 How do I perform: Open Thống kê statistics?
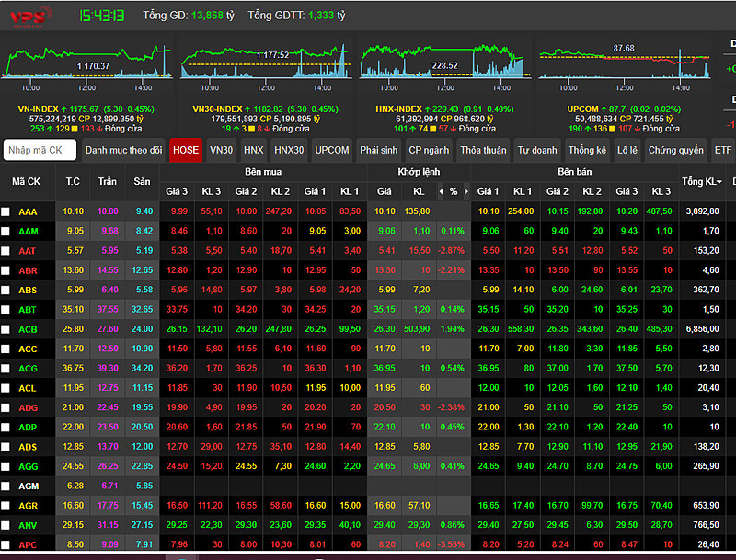click(x=587, y=150)
